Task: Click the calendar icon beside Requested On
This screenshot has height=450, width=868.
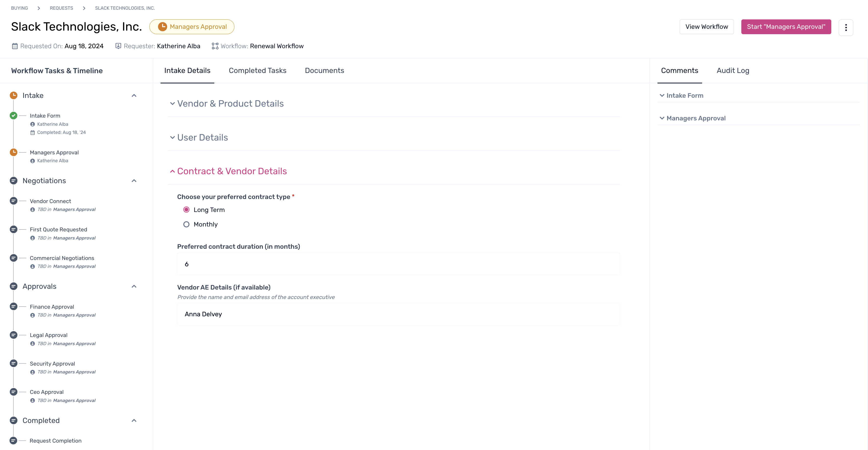Action: click(x=15, y=46)
